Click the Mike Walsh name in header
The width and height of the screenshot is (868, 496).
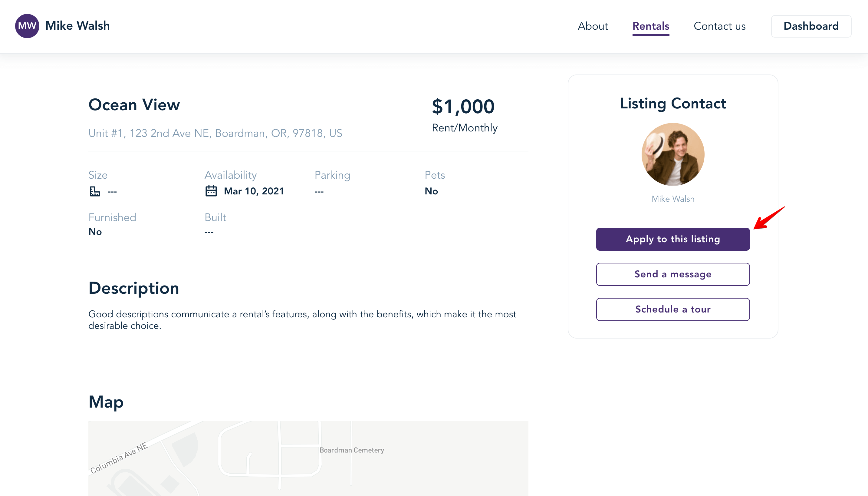coord(77,25)
